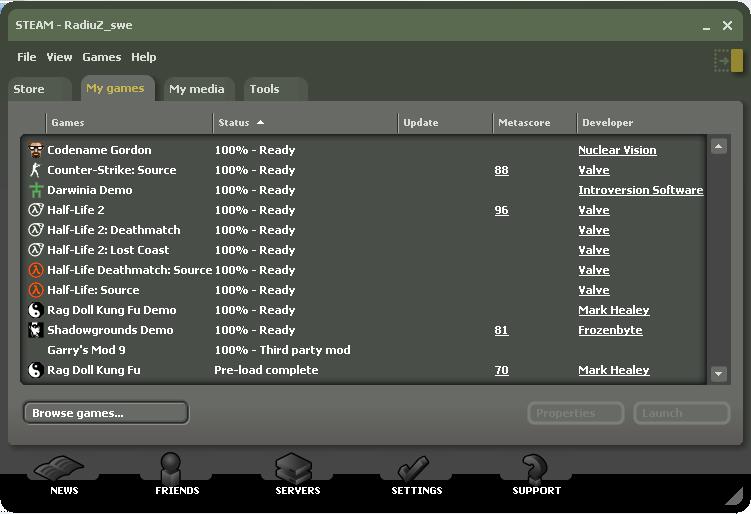Viewport: 751px width, 514px height.
Task: Open the Help menu
Action: (144, 57)
